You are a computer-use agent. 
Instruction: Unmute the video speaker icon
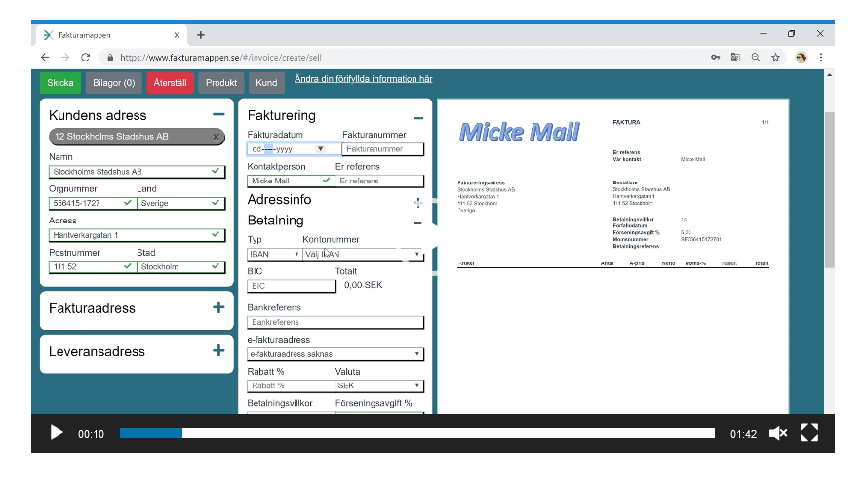pos(777,433)
